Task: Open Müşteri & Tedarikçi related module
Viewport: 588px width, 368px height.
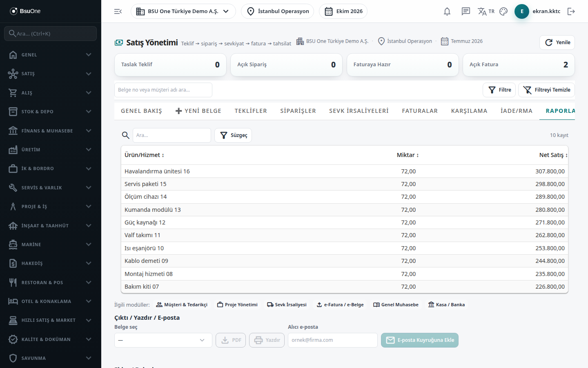Action: pyautogui.click(x=182, y=305)
